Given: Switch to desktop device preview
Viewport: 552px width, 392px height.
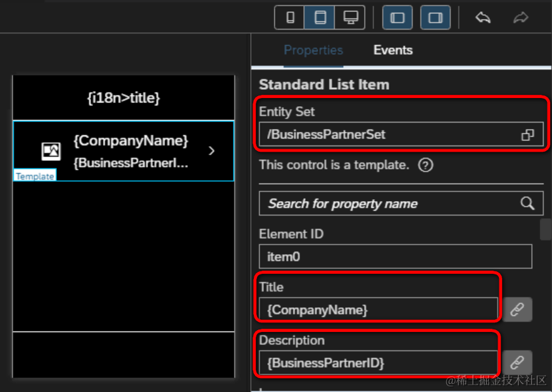Looking at the screenshot, I should coord(350,17).
